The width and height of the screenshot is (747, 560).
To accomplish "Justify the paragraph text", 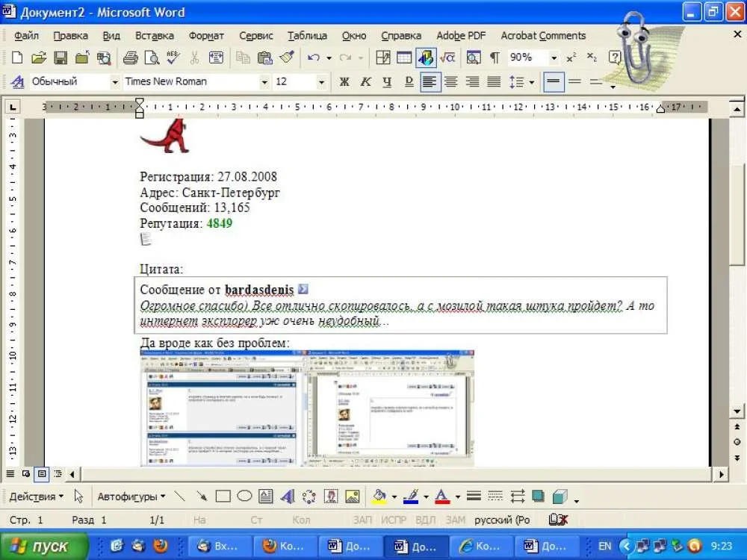I will click(494, 82).
